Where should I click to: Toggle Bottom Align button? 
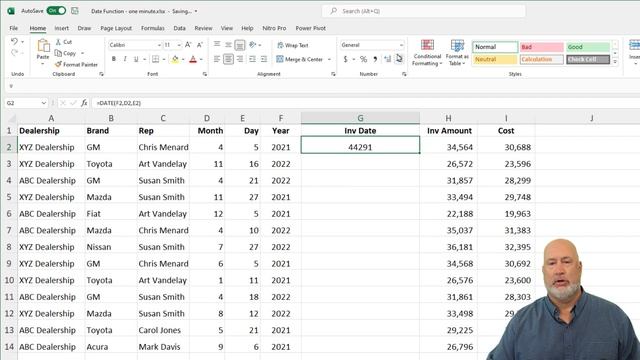point(240,44)
